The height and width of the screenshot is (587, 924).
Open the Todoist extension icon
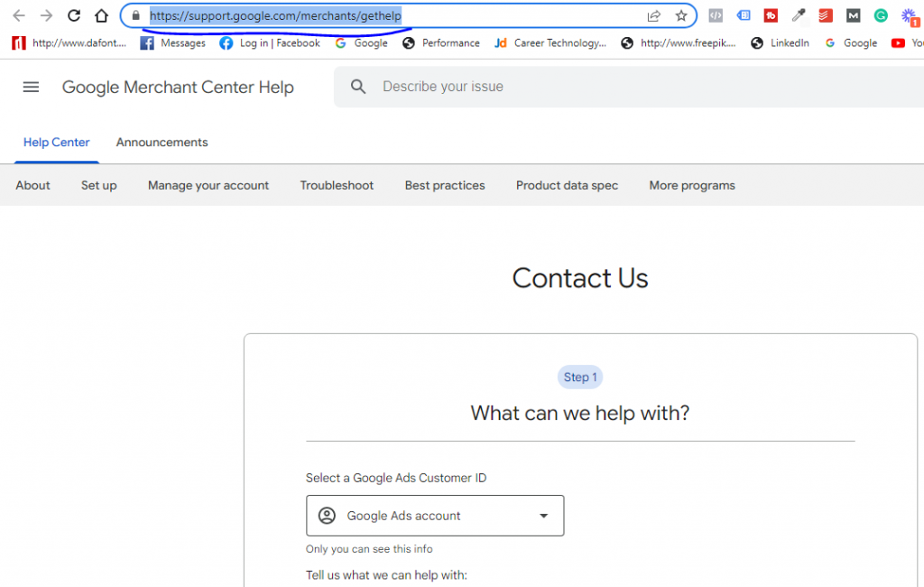[826, 16]
